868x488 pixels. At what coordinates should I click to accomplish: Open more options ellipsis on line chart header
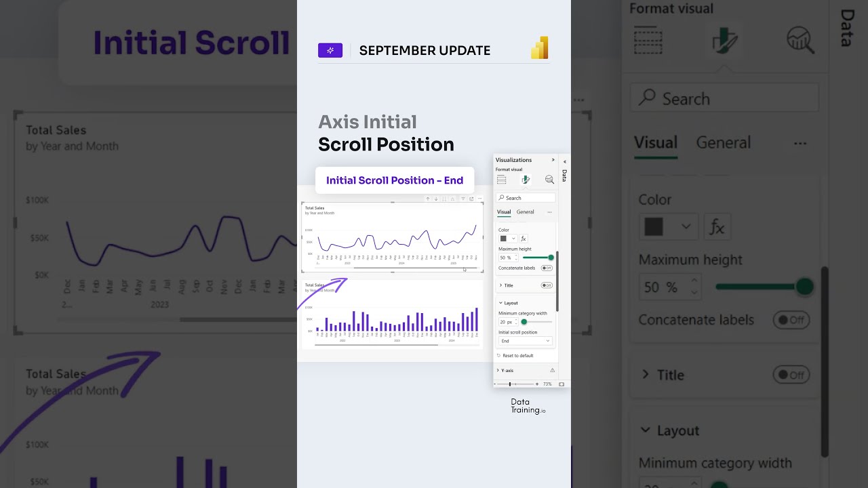(479, 199)
